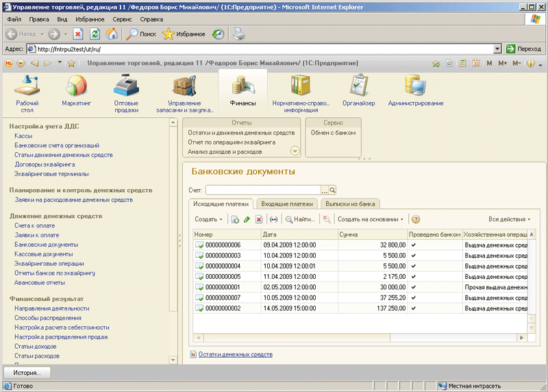The image size is (548, 392).
Task: Click the printer icon in toolbar
Action: [239, 34]
